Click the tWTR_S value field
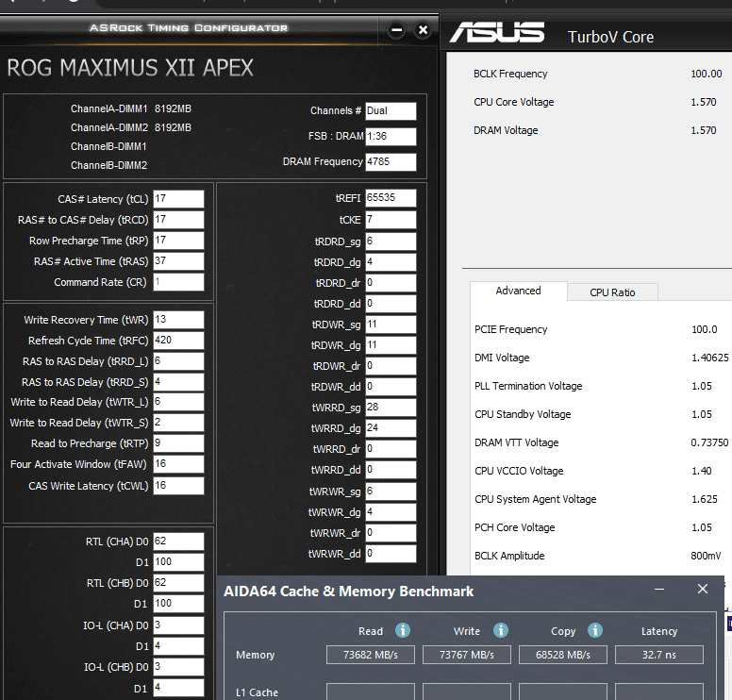The height and width of the screenshot is (700, 732). [179, 423]
